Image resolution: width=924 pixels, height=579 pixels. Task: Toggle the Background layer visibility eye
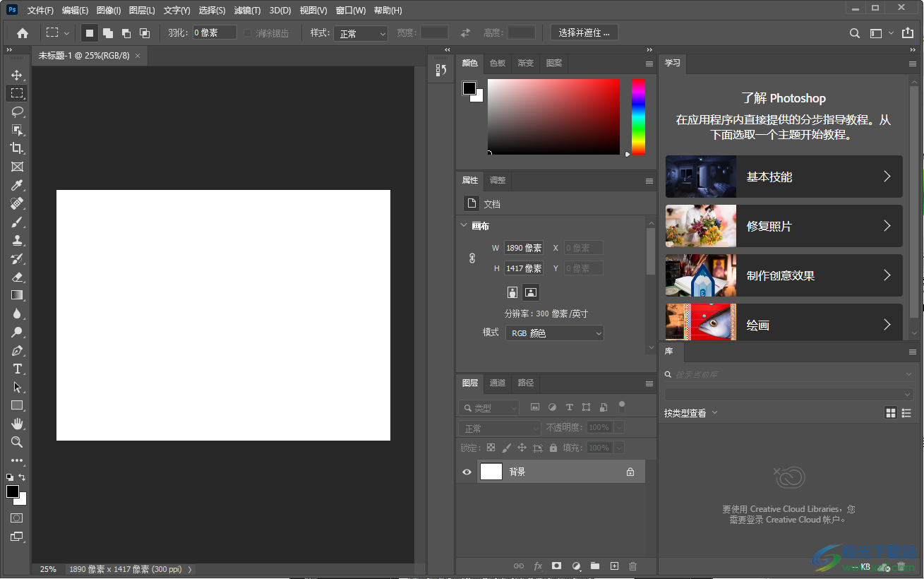(x=467, y=472)
